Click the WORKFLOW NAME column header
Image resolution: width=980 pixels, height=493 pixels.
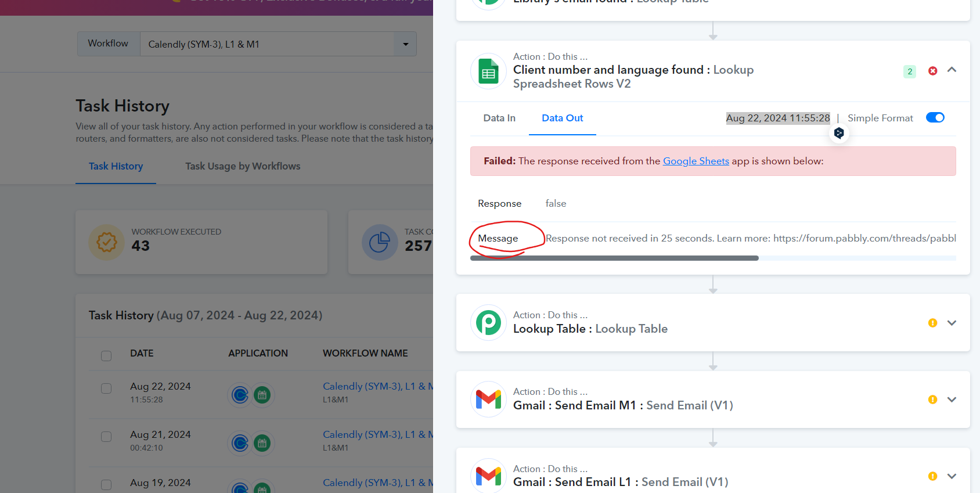[365, 353]
